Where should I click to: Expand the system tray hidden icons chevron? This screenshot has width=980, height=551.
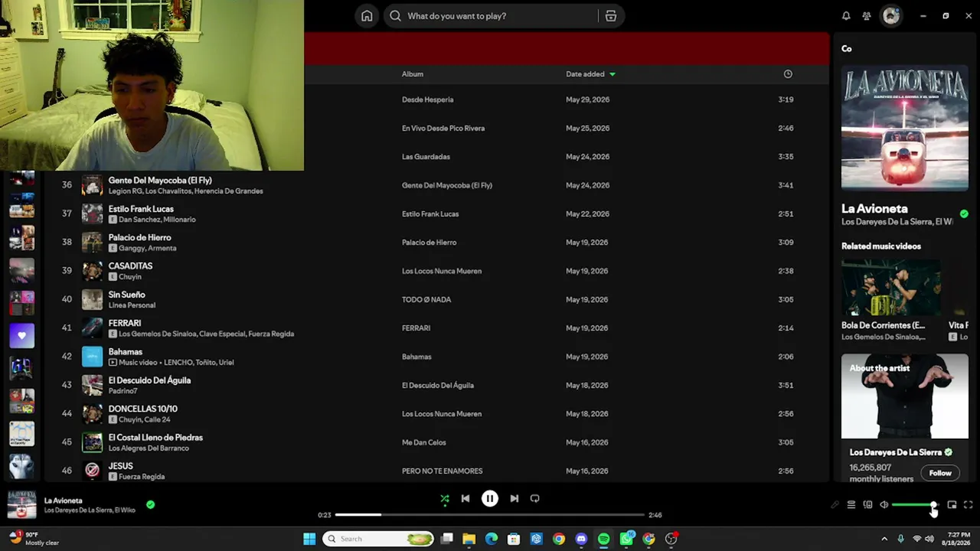[884, 539]
